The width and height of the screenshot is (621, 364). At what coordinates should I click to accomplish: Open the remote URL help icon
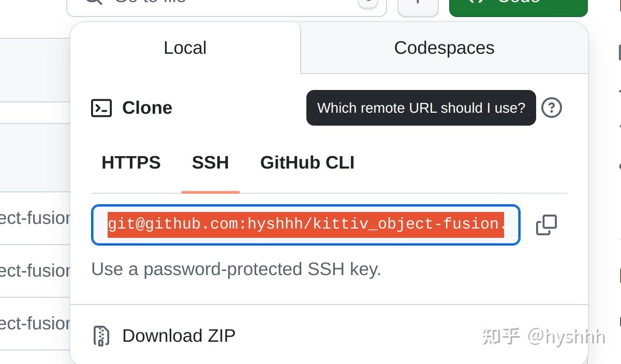[x=552, y=108]
